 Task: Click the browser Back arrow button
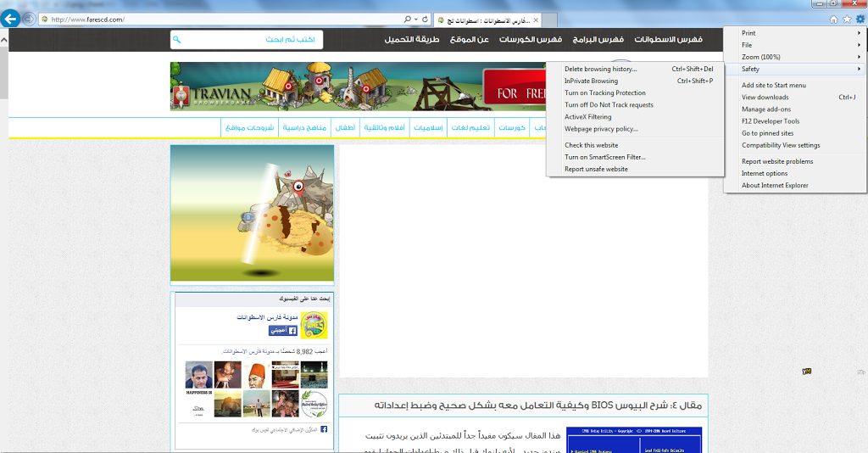click(x=10, y=19)
